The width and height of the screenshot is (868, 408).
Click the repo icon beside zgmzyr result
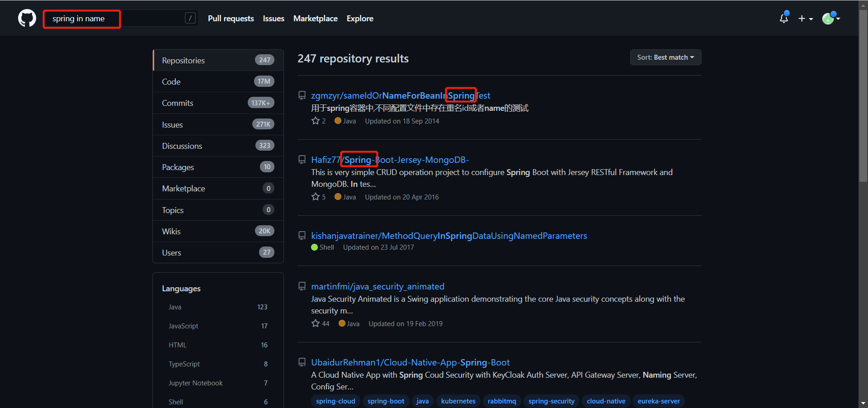click(302, 95)
